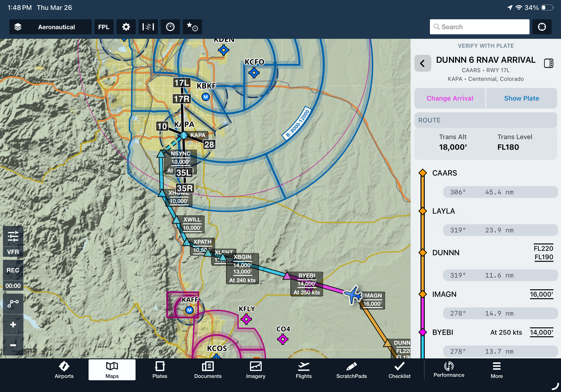Collapse the arrival side panel
The width and height of the screenshot is (561, 392).
click(548, 63)
